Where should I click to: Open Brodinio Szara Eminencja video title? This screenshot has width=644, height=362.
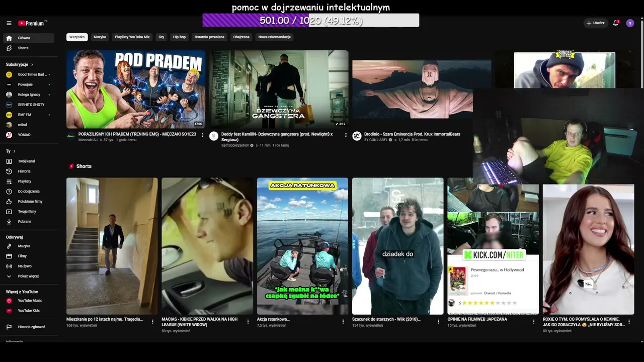point(413,134)
